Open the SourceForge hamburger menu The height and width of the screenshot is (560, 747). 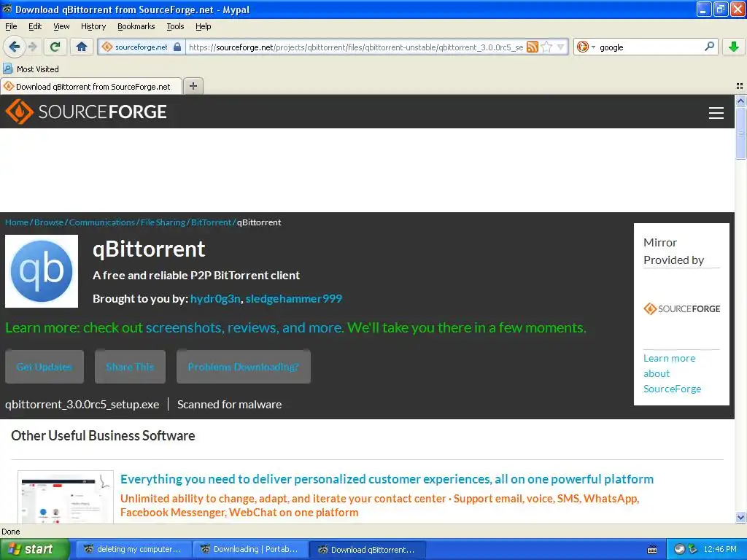coord(716,112)
